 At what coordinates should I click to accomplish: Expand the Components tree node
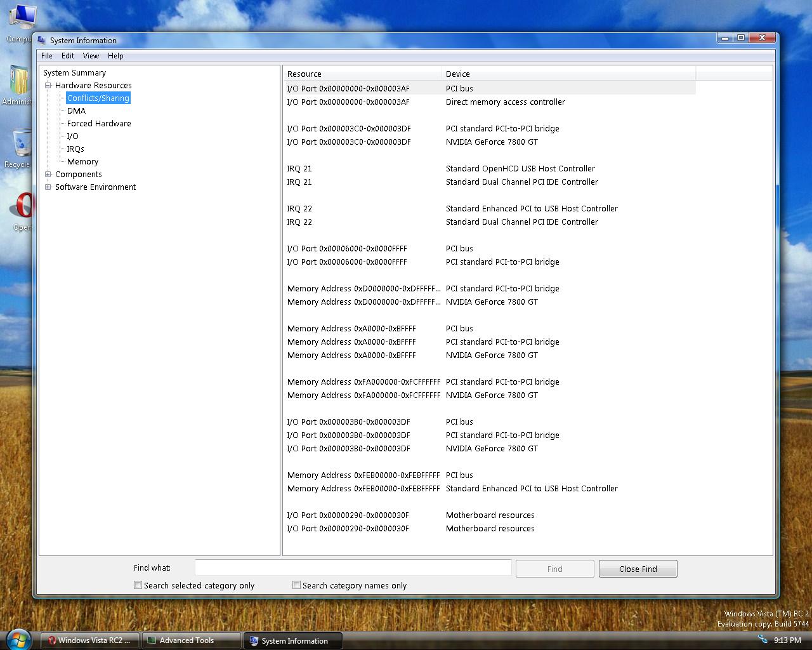[x=48, y=174]
